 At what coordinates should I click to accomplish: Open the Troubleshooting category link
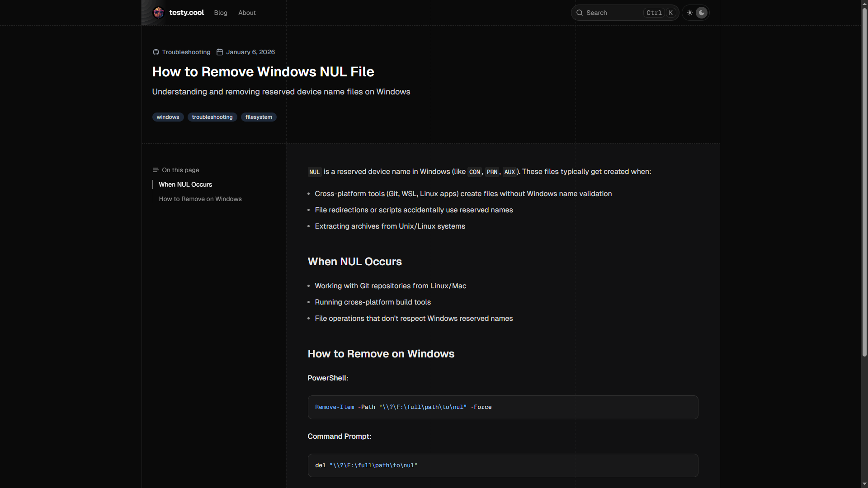tap(186, 52)
